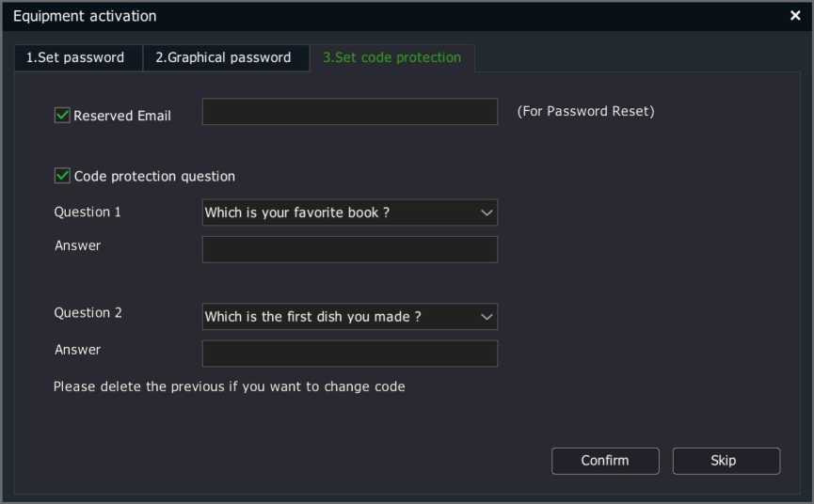Click the For Password Reset hint text

point(585,112)
